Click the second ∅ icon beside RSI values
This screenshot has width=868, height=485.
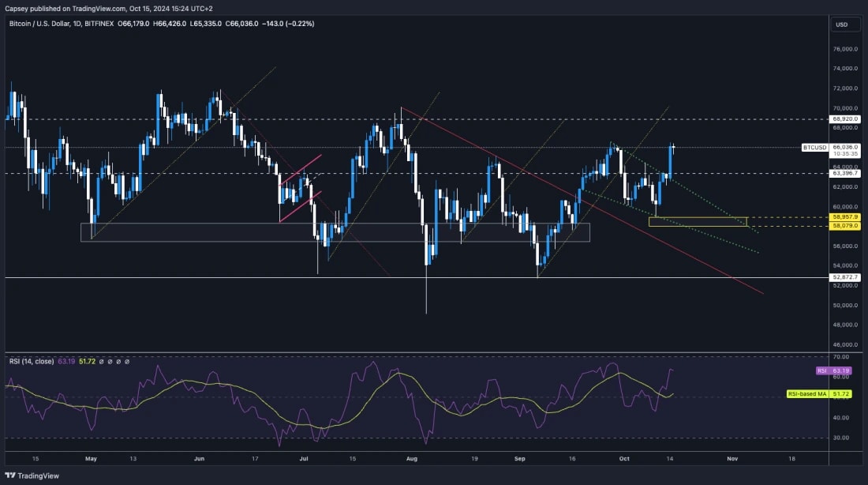pos(110,362)
